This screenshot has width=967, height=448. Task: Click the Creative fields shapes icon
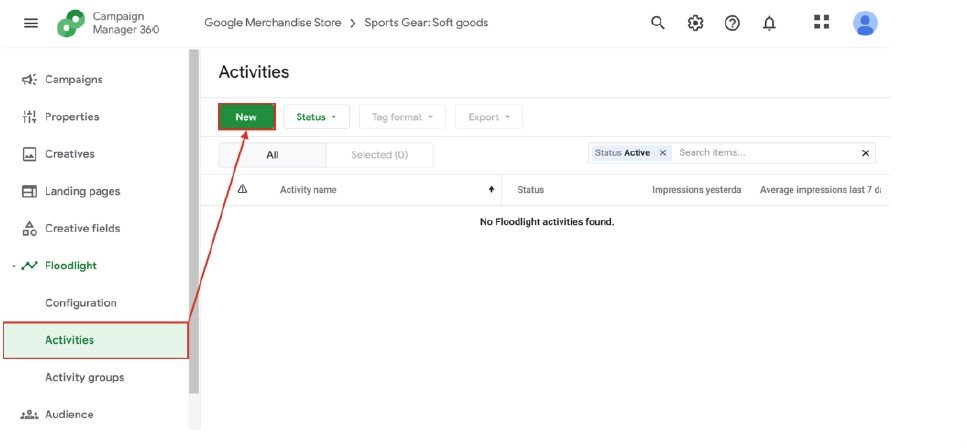pyautogui.click(x=29, y=228)
